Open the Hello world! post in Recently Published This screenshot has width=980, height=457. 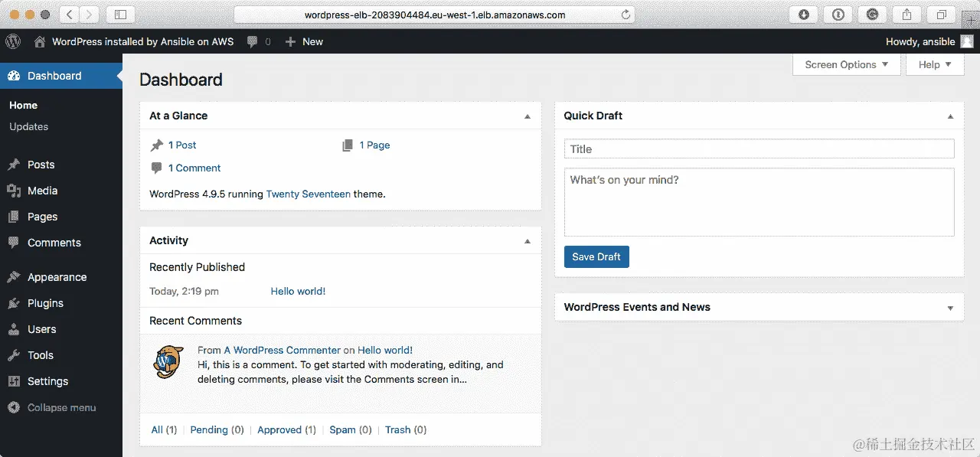pyautogui.click(x=298, y=291)
